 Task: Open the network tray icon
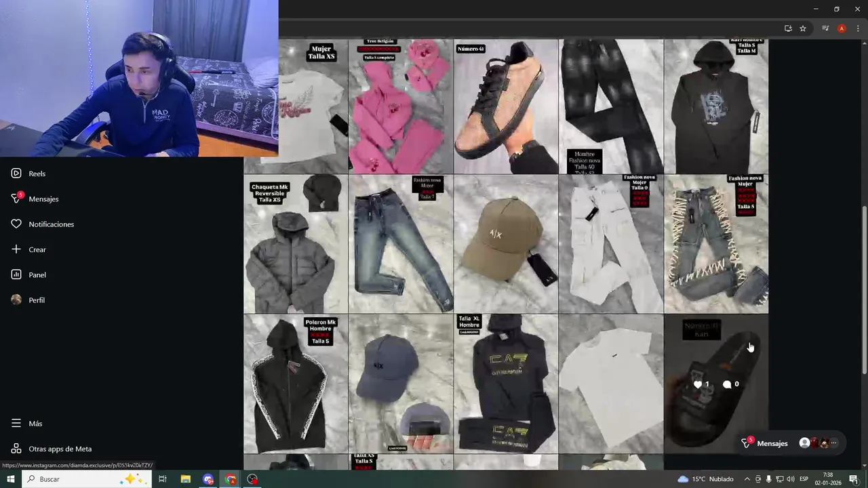[779, 479]
